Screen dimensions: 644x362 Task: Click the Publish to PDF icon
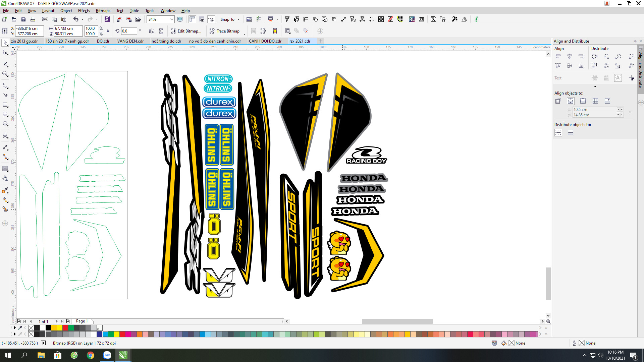[138, 19]
